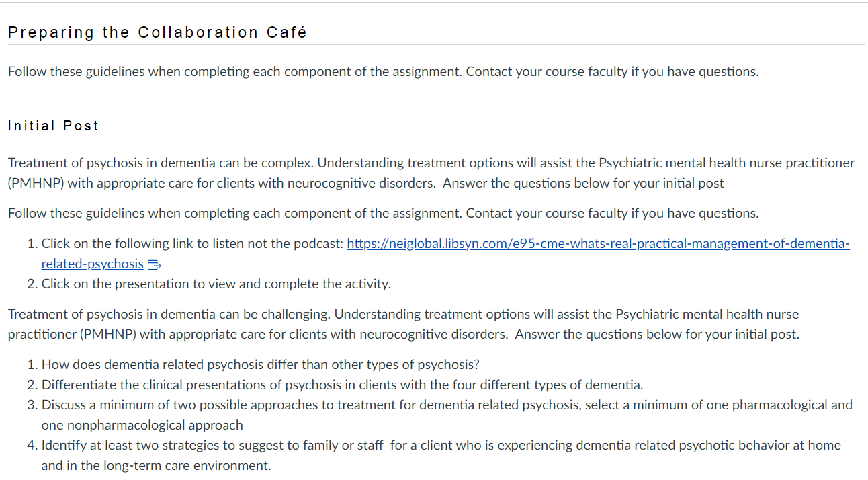868x480 pixels.
Task: Click question "How does dementia related psychosis differ"
Action: point(260,364)
